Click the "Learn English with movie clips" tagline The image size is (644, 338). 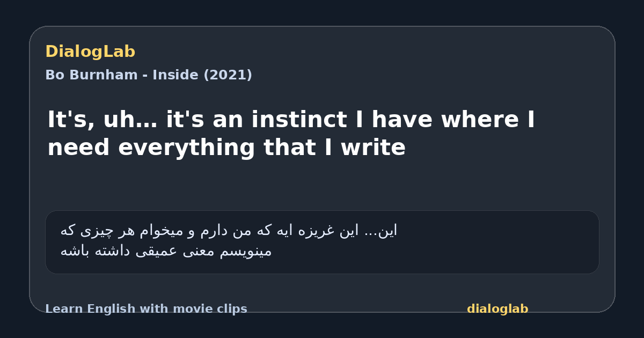click(146, 309)
